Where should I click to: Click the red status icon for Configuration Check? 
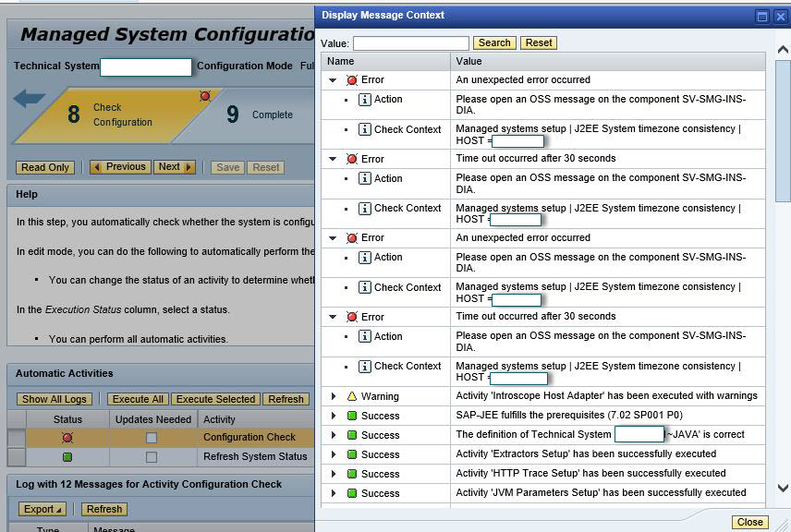(67, 437)
